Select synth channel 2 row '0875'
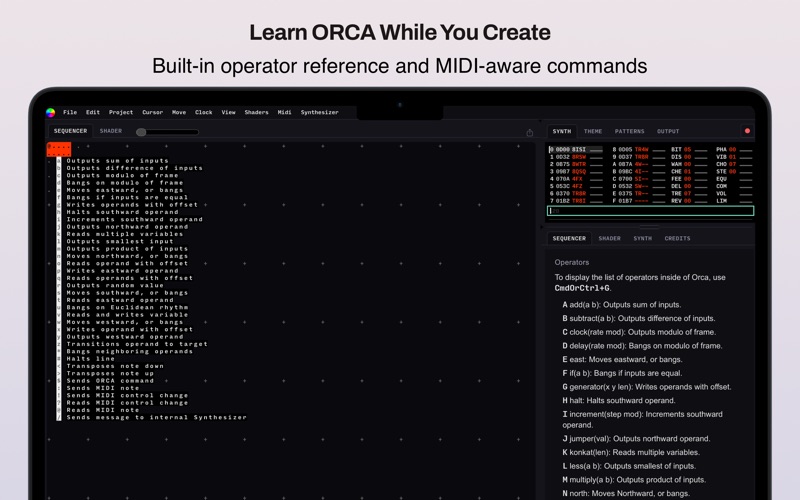The height and width of the screenshot is (500, 800). coord(576,164)
